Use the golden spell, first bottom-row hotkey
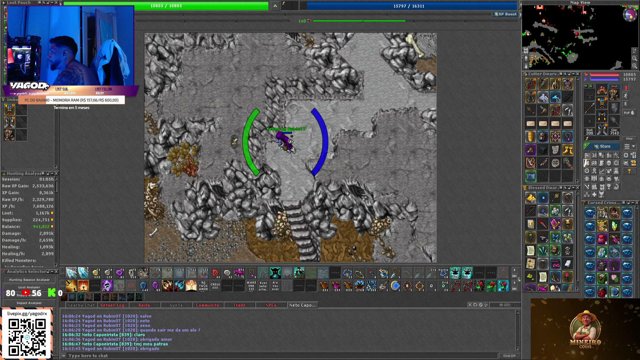 point(71,285)
